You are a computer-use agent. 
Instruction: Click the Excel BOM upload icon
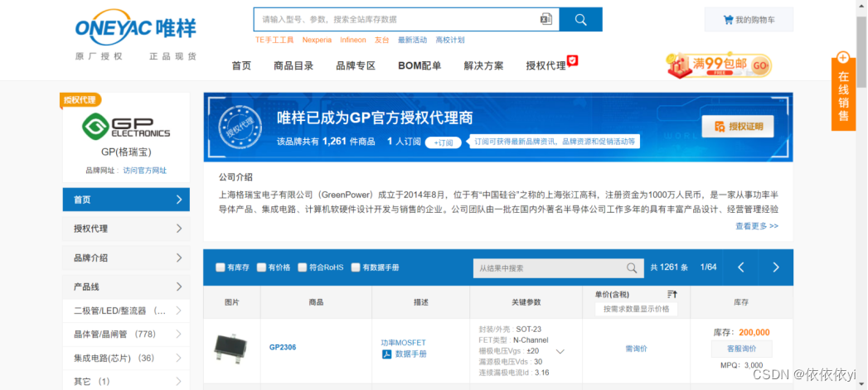(x=546, y=19)
